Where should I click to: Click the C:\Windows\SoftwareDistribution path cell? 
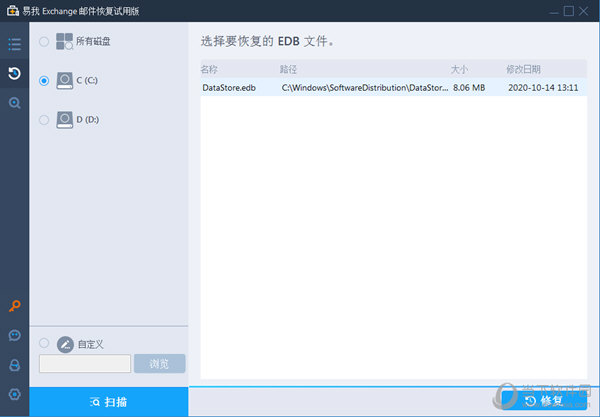pyautogui.click(x=365, y=88)
